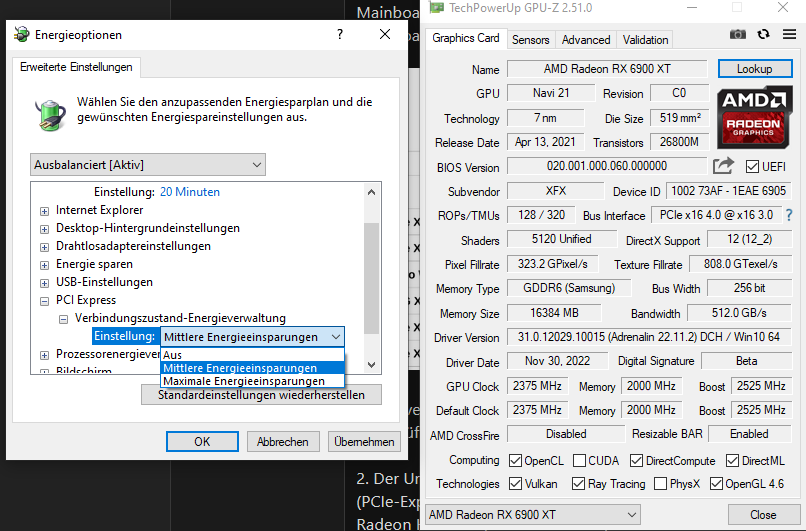
Task: Click the BIOS Version value field
Action: [x=607, y=166]
